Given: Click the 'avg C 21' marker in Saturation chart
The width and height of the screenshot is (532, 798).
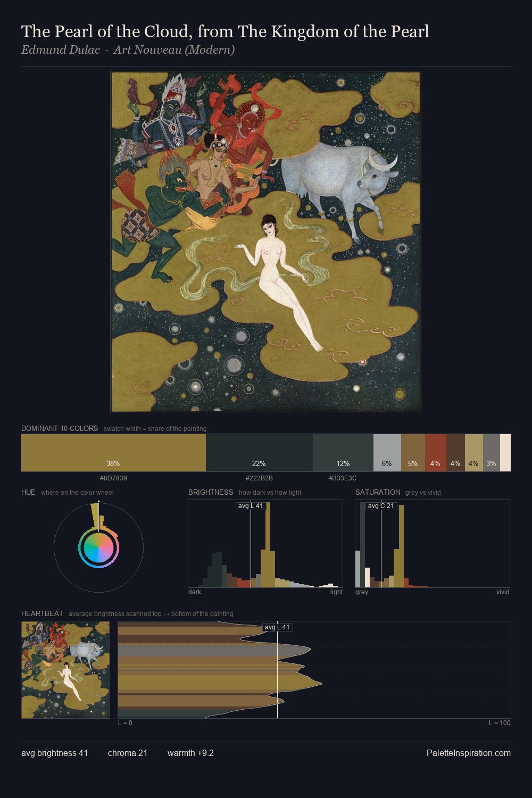Looking at the screenshot, I should (x=381, y=506).
